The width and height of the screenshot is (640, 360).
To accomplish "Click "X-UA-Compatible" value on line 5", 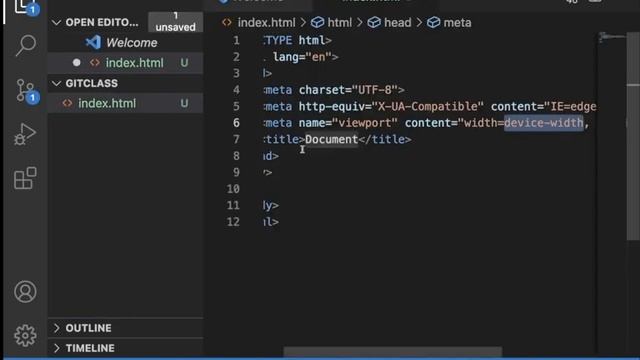I will [x=427, y=106].
